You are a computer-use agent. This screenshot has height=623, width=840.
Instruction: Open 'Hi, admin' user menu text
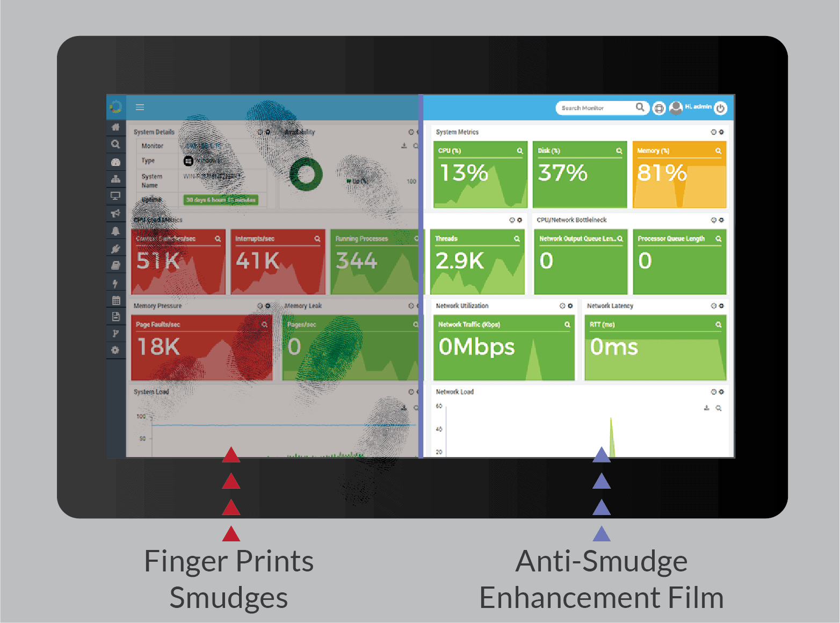coord(698,107)
